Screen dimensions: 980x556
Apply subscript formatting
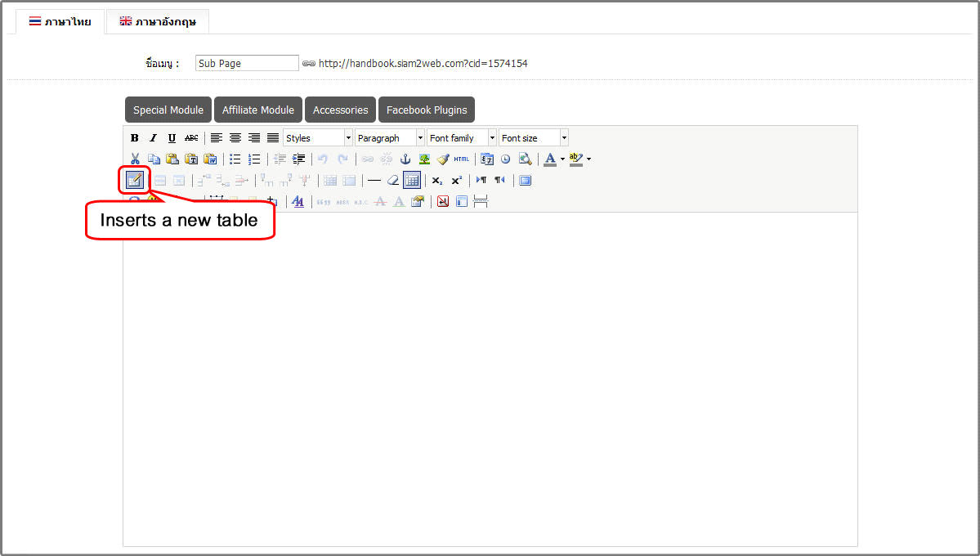437,180
